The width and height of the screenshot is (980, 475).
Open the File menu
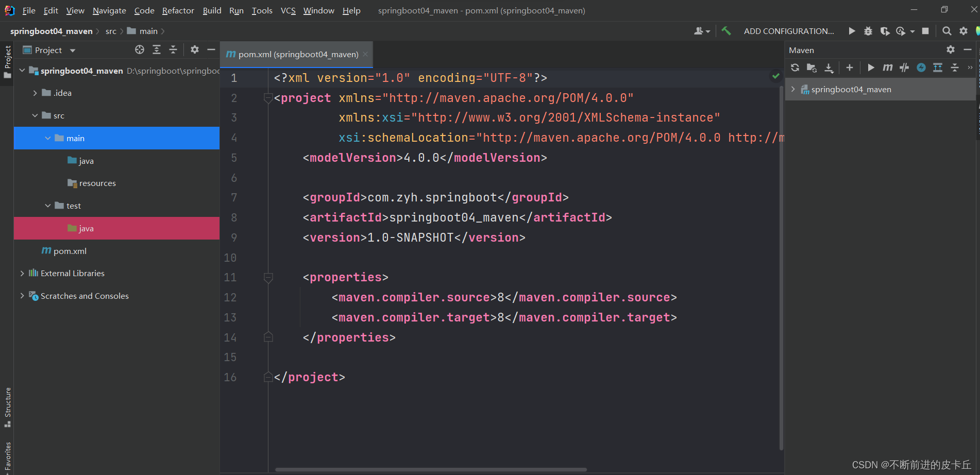click(29, 10)
